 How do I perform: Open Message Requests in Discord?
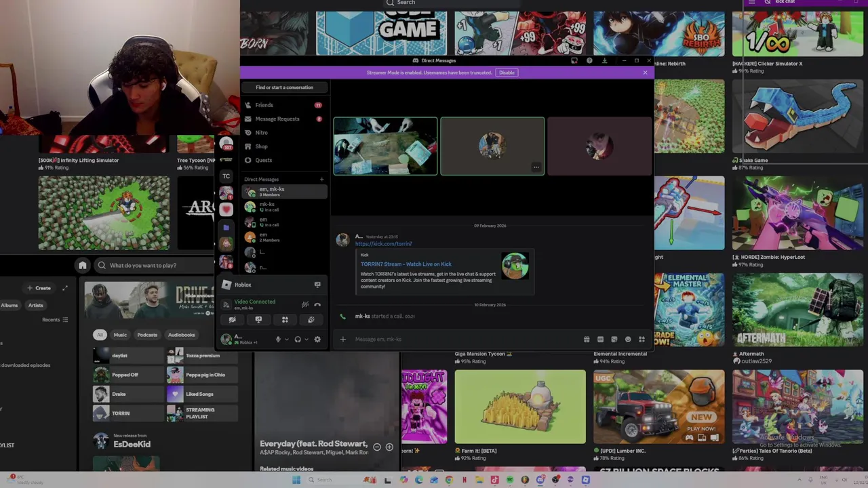pos(284,119)
